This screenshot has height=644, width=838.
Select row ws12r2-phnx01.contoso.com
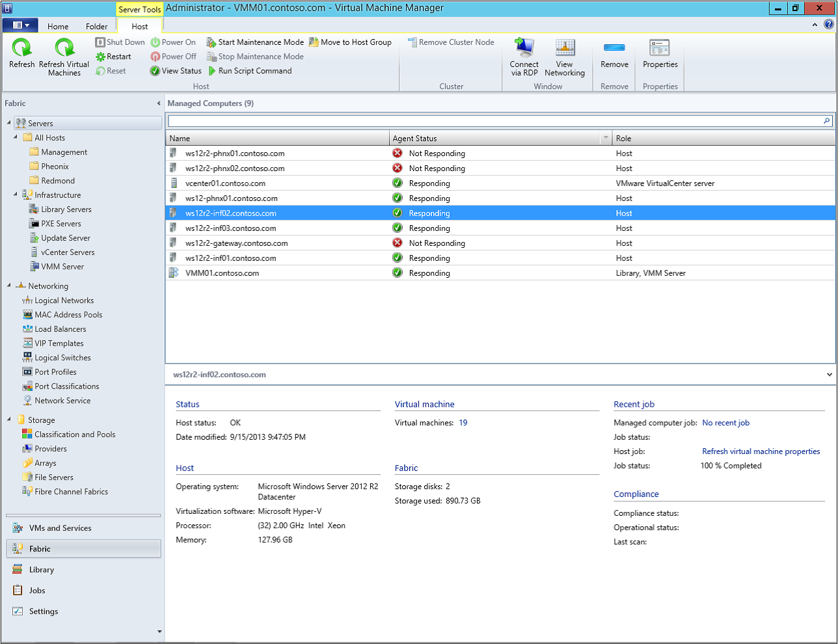pos(500,154)
